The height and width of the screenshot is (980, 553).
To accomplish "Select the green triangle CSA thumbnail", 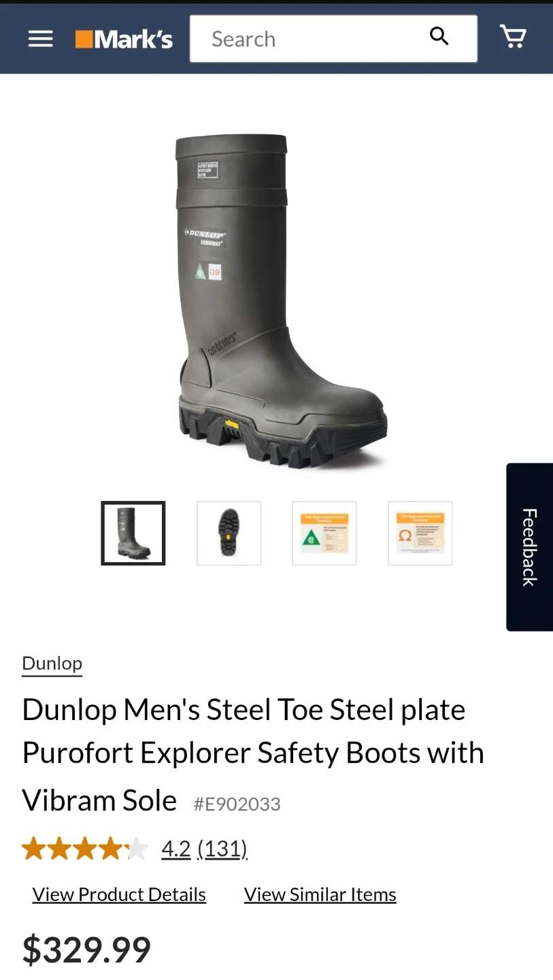I will click(324, 534).
